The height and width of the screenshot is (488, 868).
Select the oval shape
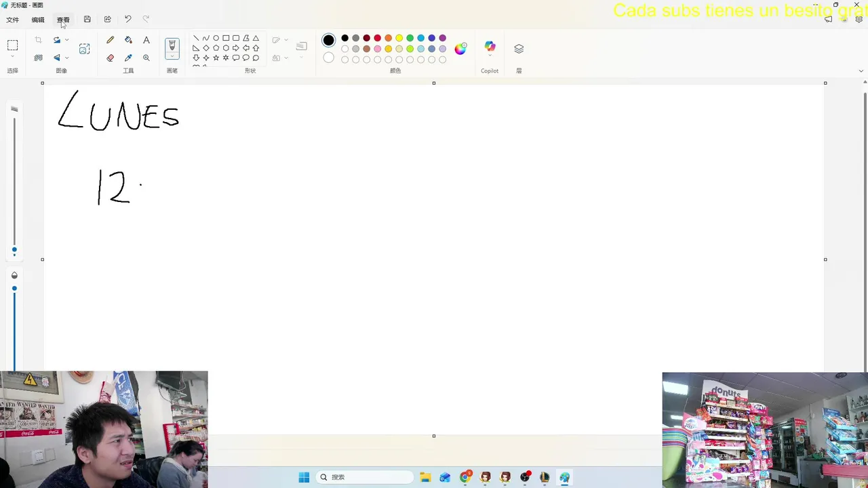[x=216, y=38]
